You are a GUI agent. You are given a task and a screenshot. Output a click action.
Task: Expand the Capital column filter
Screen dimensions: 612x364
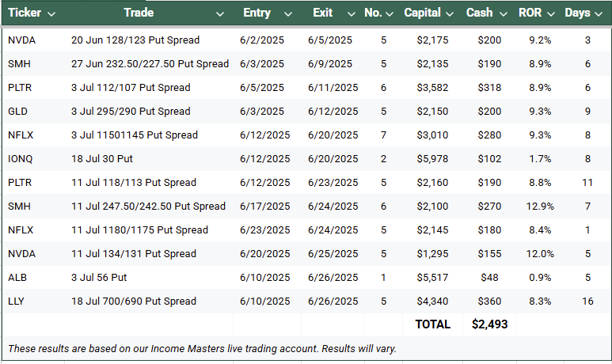pos(450,14)
